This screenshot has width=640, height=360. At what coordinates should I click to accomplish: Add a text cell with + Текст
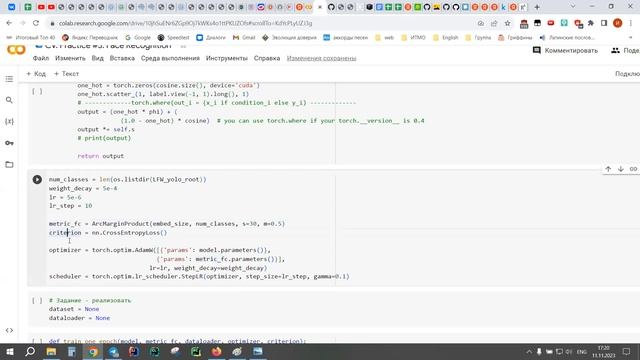66,74
